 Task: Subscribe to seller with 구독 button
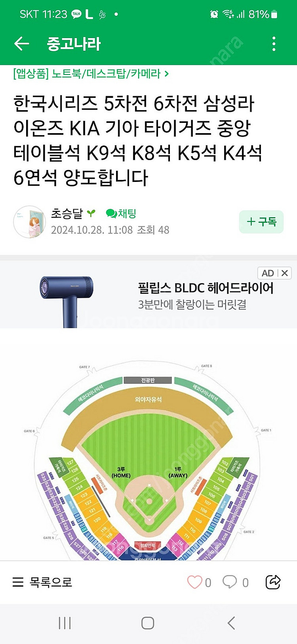coord(261,222)
